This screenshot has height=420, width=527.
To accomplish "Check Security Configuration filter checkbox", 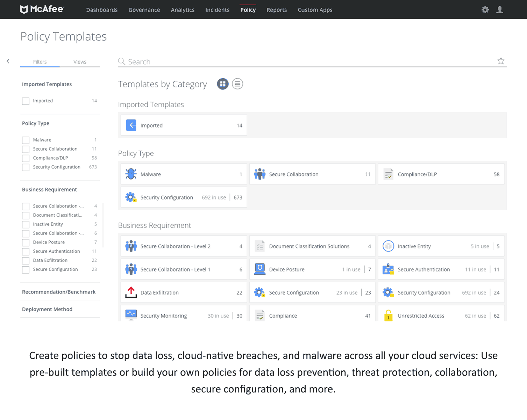I will pos(26,167).
